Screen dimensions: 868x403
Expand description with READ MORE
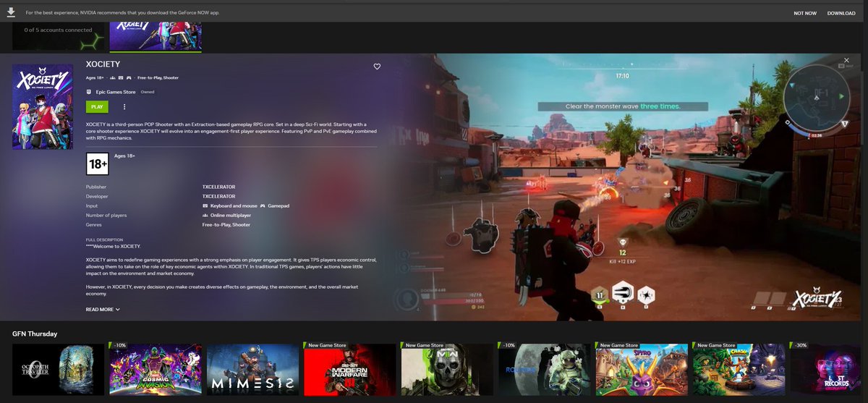click(103, 309)
